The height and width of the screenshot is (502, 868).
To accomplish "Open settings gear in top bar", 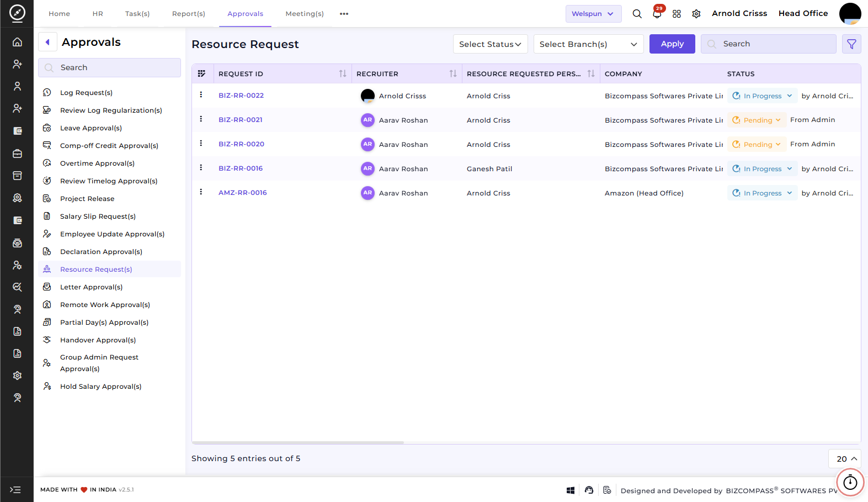I will (x=696, y=14).
